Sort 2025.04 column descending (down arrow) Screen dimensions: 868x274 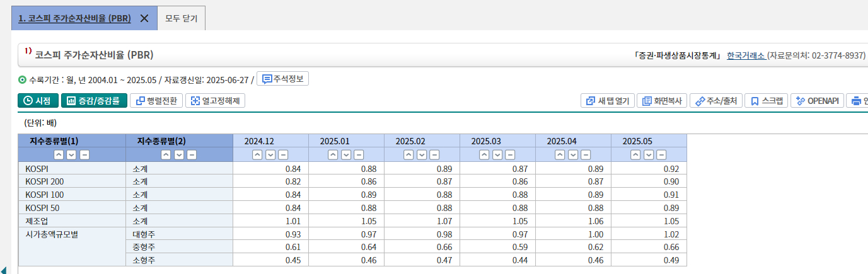click(x=573, y=155)
